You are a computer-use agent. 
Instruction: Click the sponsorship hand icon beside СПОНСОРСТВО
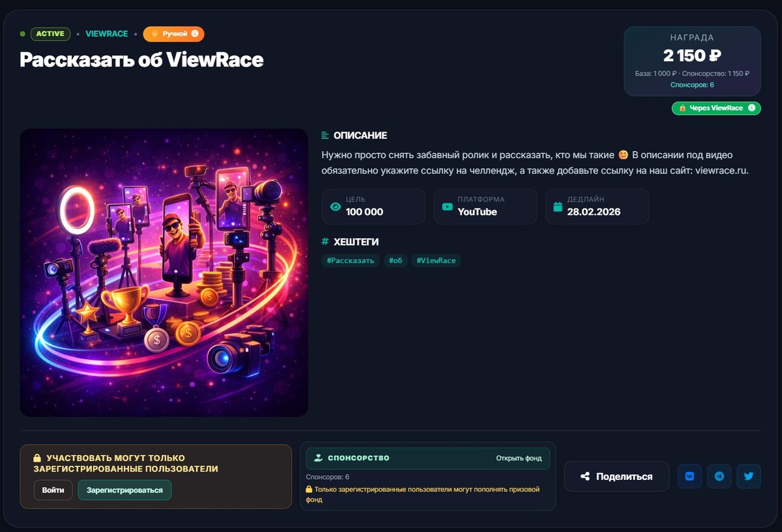(x=319, y=458)
